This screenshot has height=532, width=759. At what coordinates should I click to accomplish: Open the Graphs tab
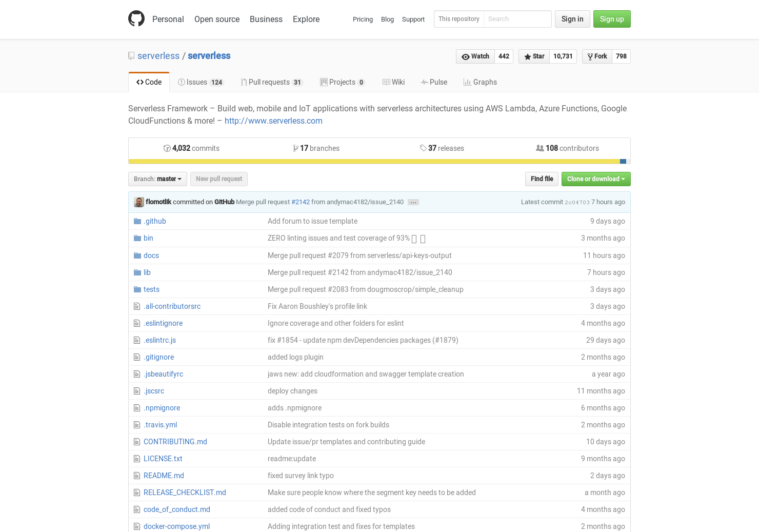480,82
